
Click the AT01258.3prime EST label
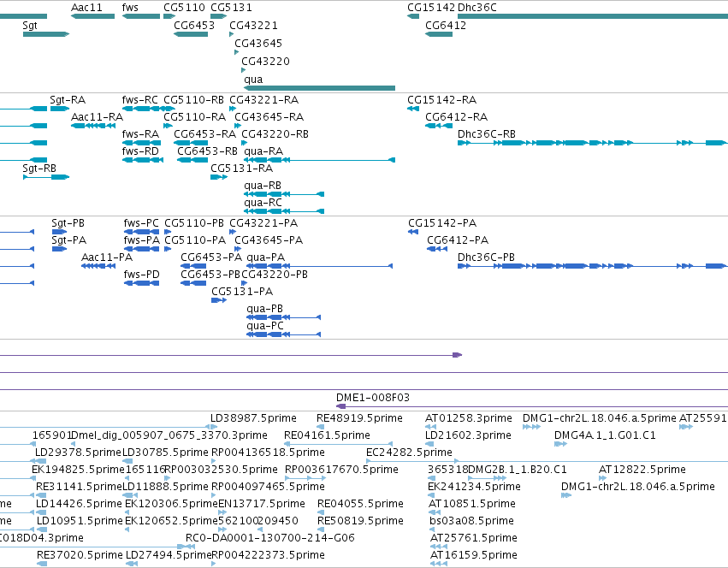pos(469,418)
